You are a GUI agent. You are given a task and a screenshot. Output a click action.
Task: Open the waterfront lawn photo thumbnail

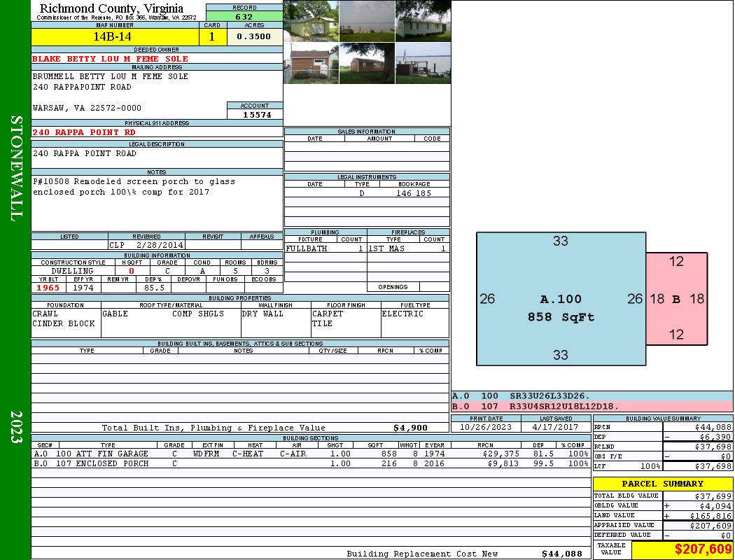[367, 21]
